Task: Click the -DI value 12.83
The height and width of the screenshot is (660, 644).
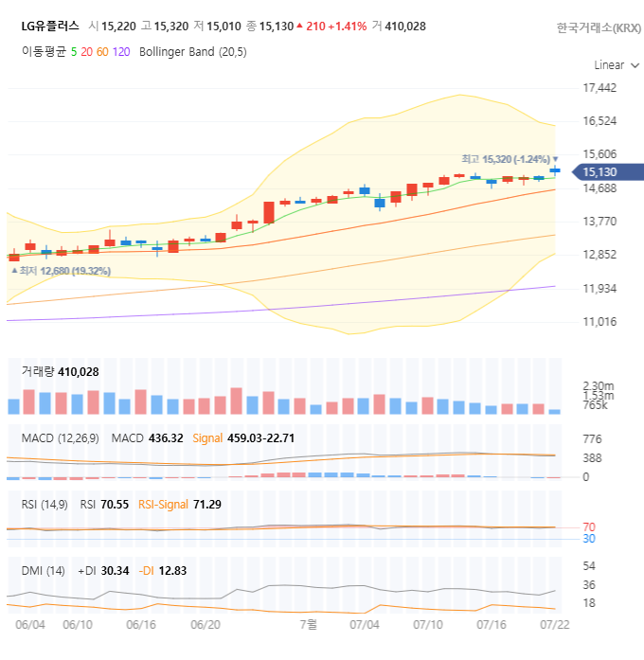Action: click(x=172, y=571)
